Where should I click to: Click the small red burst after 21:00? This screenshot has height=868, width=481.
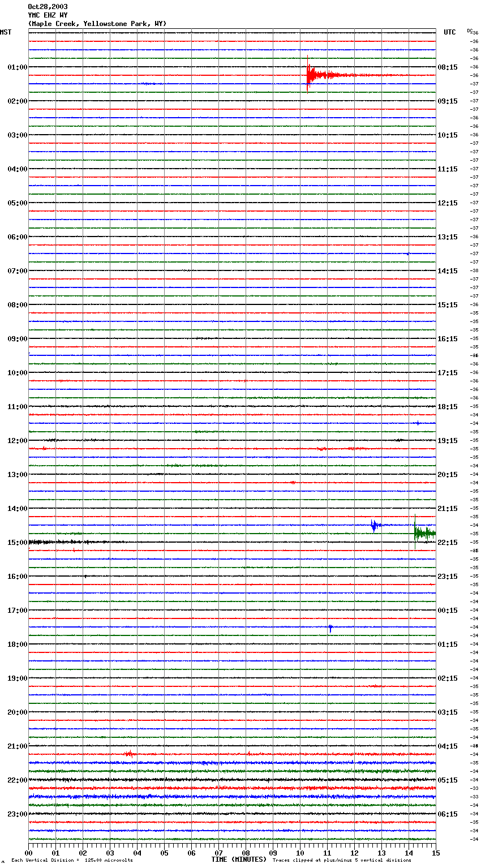(130, 754)
